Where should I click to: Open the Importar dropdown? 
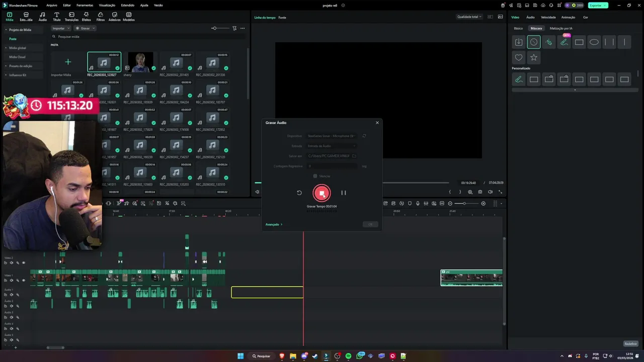pyautogui.click(x=60, y=28)
